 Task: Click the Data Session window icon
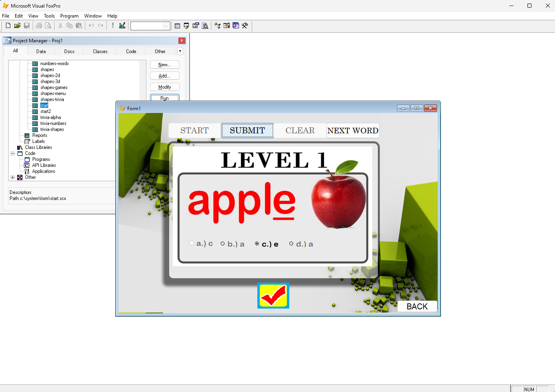click(x=186, y=26)
